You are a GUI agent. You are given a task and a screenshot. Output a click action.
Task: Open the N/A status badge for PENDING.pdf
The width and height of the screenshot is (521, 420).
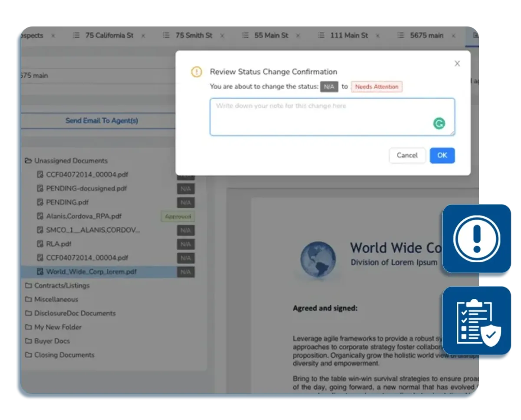point(186,203)
